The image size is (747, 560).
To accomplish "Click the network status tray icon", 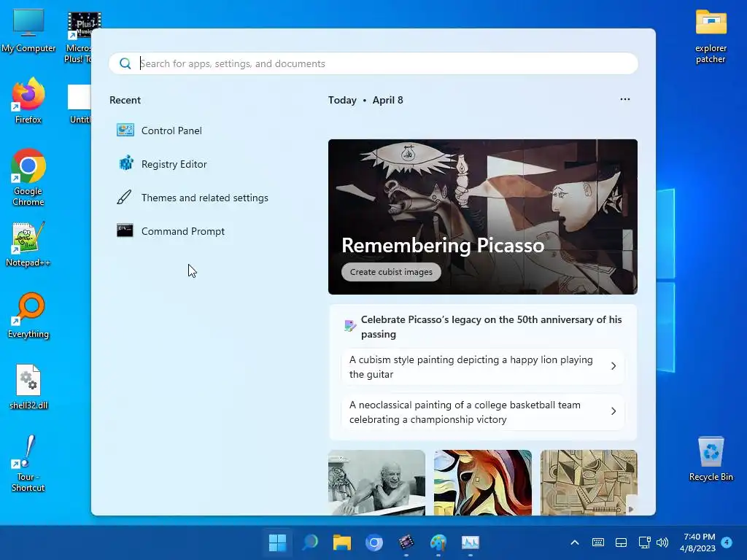I will click(x=644, y=542).
